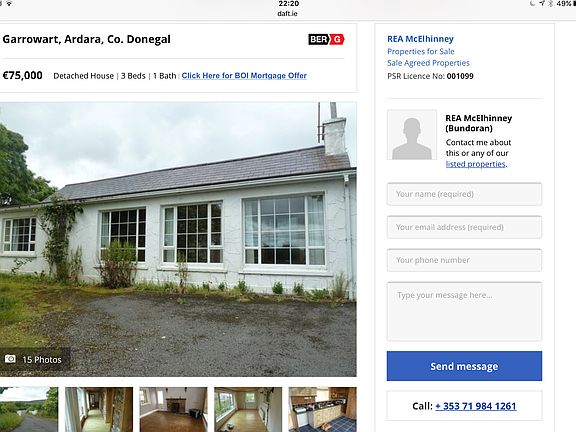
Task: Open Properties for Sale link
Action: (x=421, y=51)
